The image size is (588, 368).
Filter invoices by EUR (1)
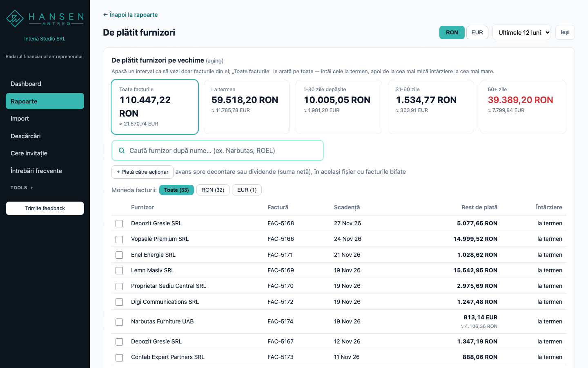247,190
